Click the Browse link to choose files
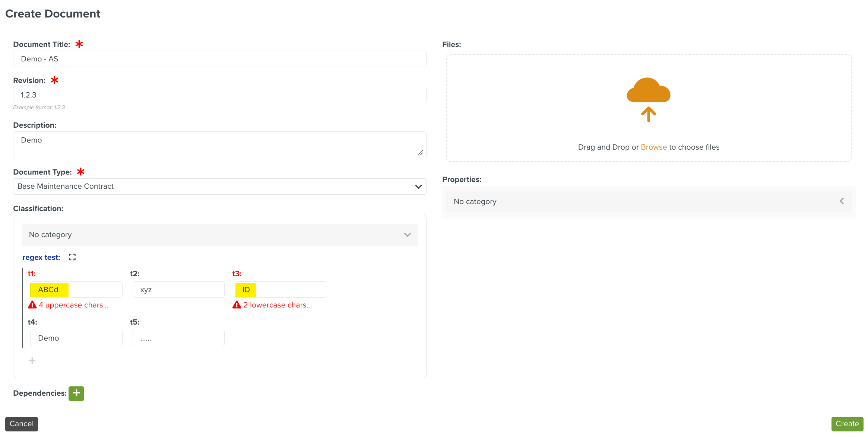868x437 pixels. pos(654,147)
